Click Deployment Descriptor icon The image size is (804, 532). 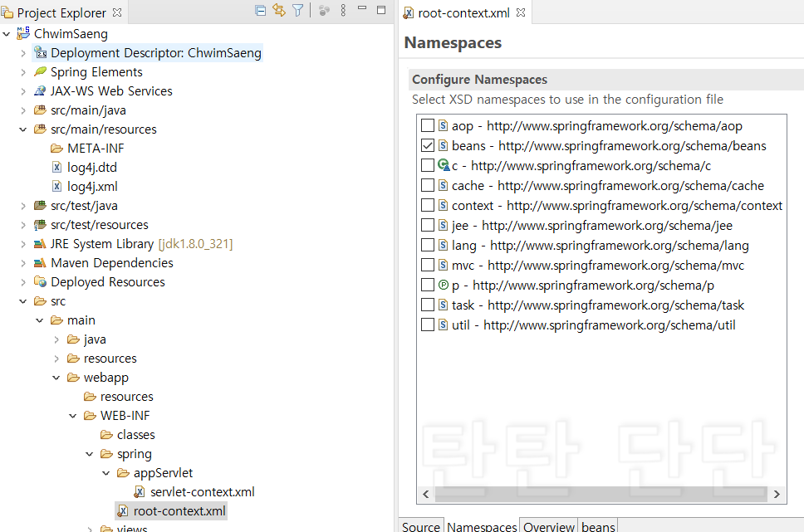coord(41,52)
